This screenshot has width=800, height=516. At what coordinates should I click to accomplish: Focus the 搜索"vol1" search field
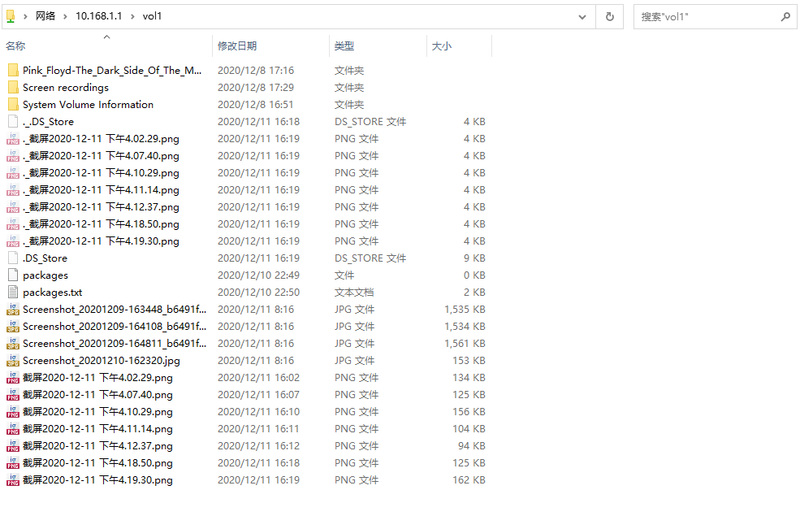point(709,17)
